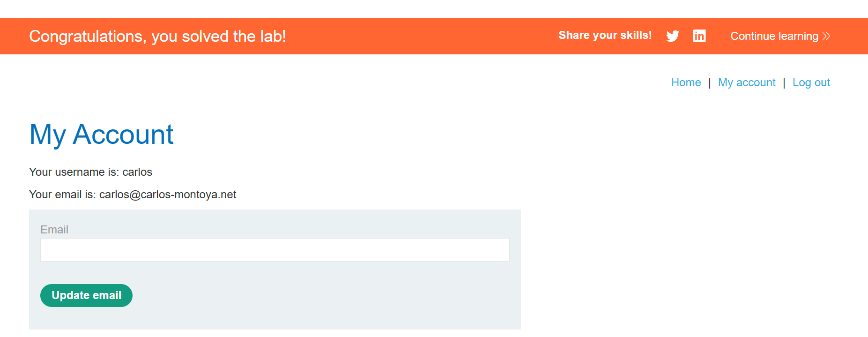The height and width of the screenshot is (337, 868).
Task: Click the Email field label
Action: (x=54, y=230)
